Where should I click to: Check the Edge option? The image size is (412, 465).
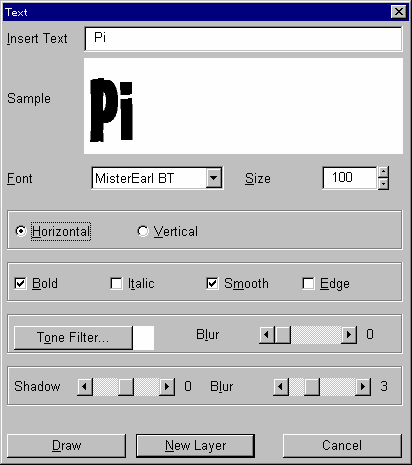(x=308, y=284)
